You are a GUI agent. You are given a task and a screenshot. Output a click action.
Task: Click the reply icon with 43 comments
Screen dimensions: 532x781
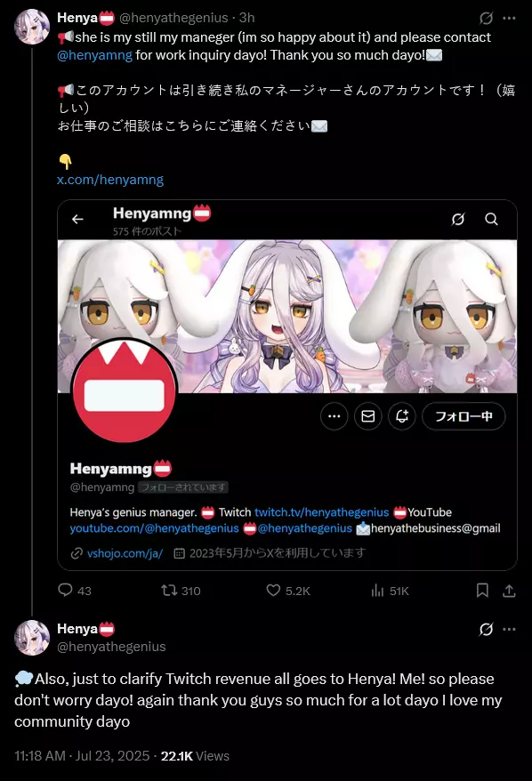(65, 591)
